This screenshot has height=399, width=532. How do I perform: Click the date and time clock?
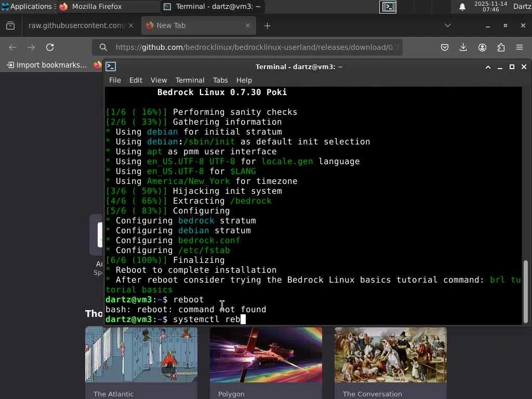point(490,6)
